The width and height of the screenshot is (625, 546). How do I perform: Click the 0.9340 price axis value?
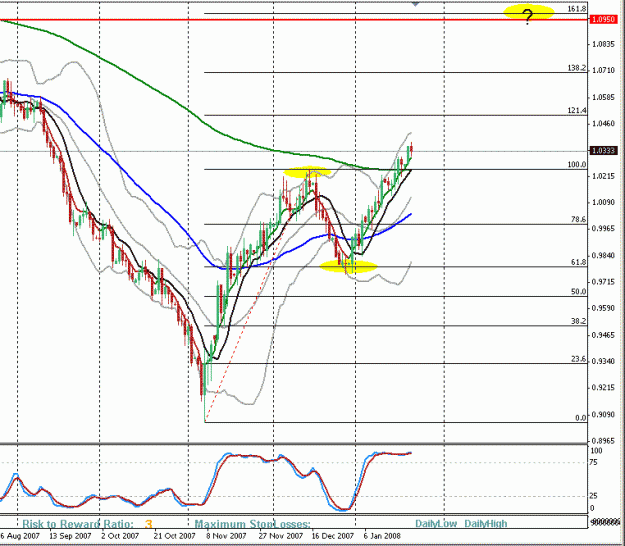pyautogui.click(x=603, y=361)
